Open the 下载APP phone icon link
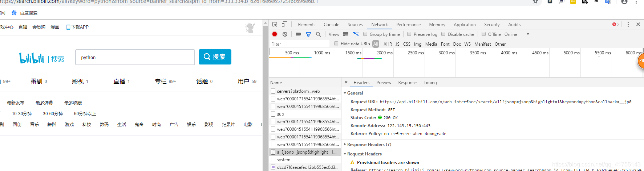Viewport: 644px width, 171px height. pos(77,27)
